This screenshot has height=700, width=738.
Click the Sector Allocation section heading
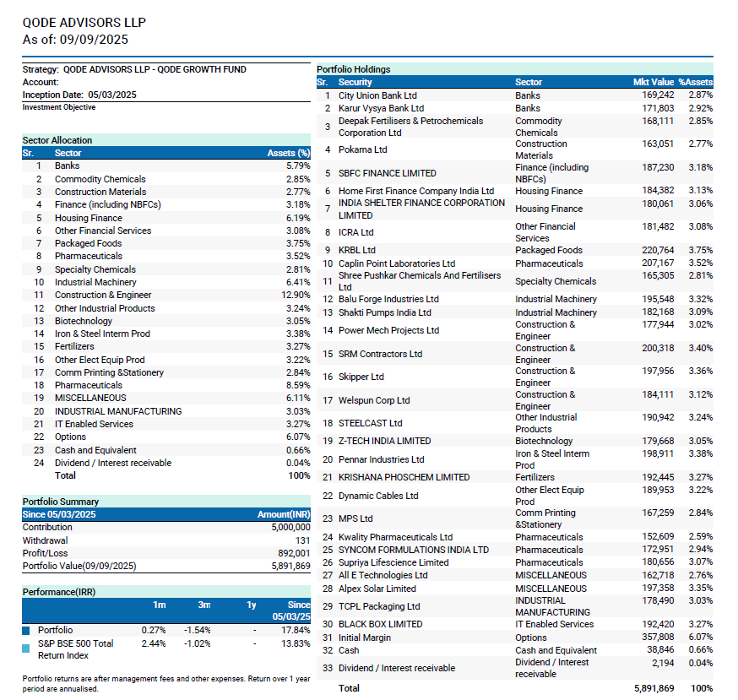tap(57, 140)
